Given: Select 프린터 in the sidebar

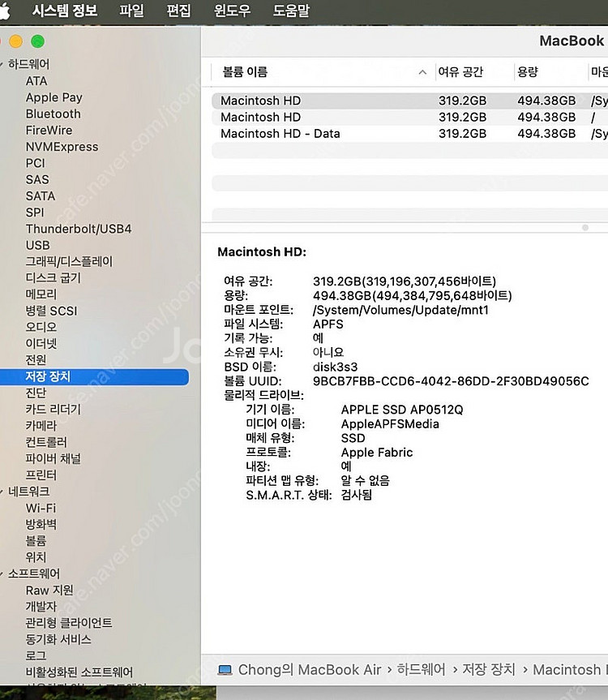Looking at the screenshot, I should tap(41, 475).
